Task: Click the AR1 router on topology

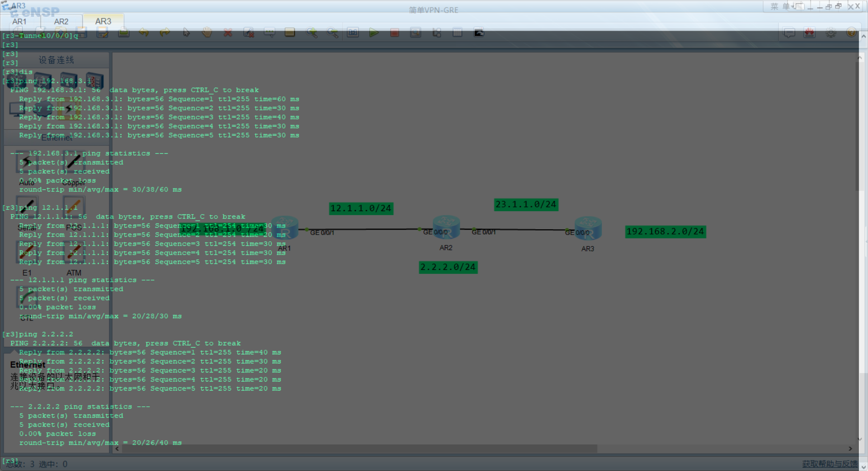Action: [285, 228]
